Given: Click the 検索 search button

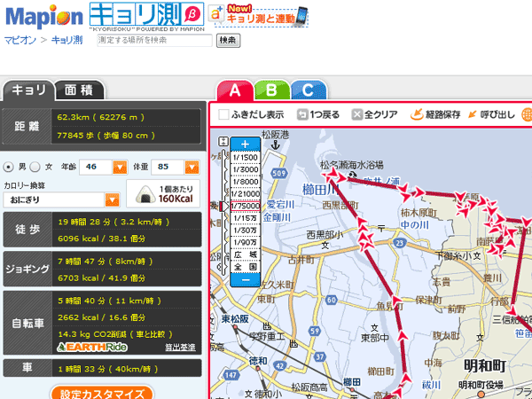Looking at the screenshot, I should pos(228,41).
